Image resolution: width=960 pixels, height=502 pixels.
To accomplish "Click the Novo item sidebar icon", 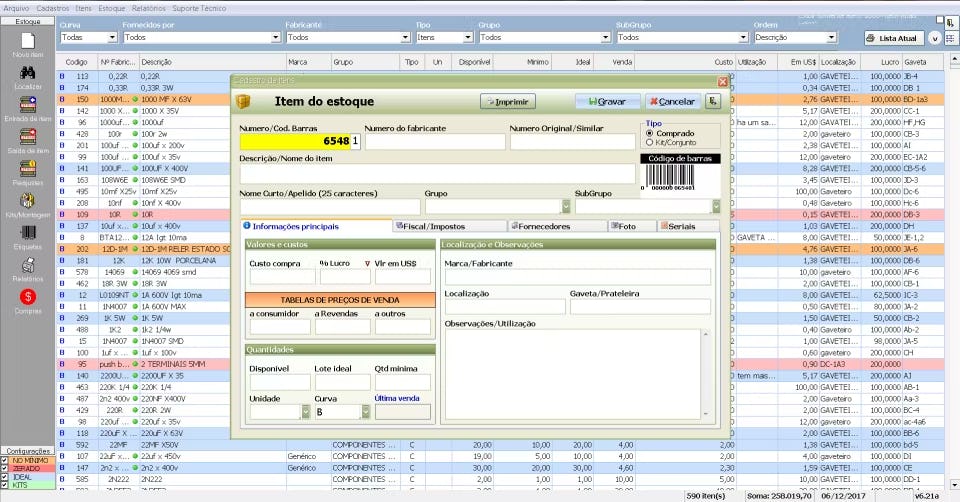I will (x=28, y=42).
